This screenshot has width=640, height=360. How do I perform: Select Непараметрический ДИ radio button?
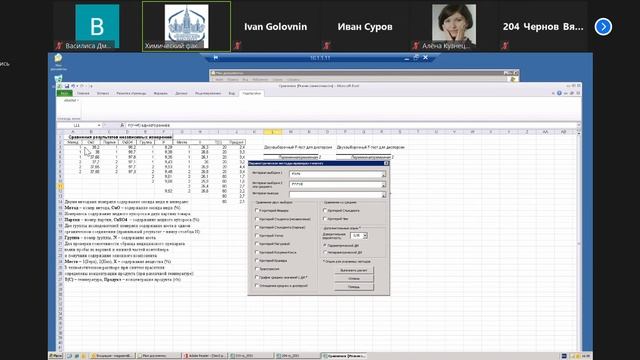[x=325, y=252]
